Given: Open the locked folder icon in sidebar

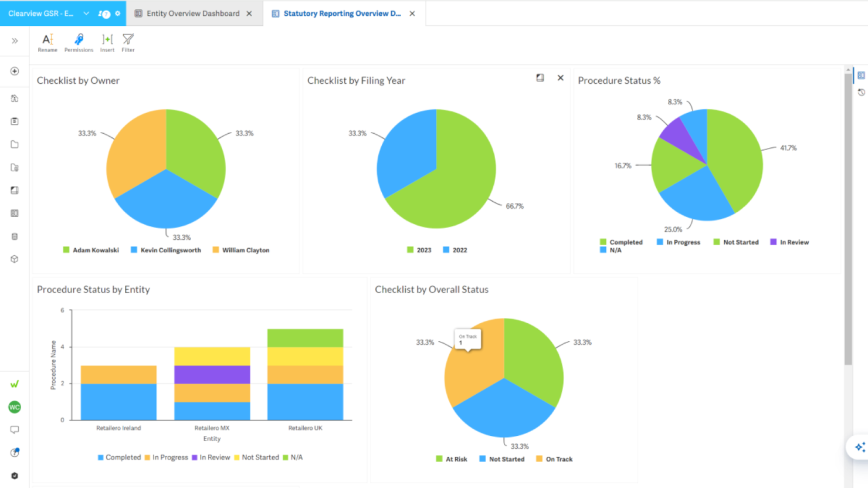Looking at the screenshot, I should pos(15,167).
